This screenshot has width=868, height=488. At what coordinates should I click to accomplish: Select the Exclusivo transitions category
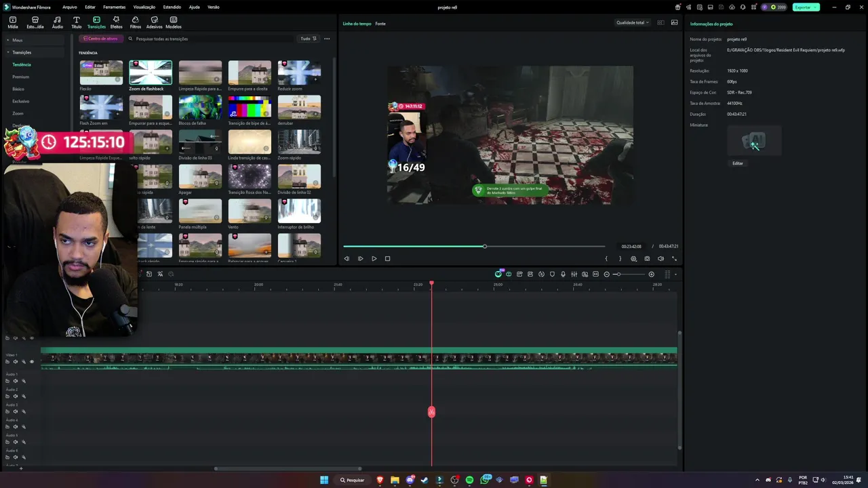tap(20, 101)
